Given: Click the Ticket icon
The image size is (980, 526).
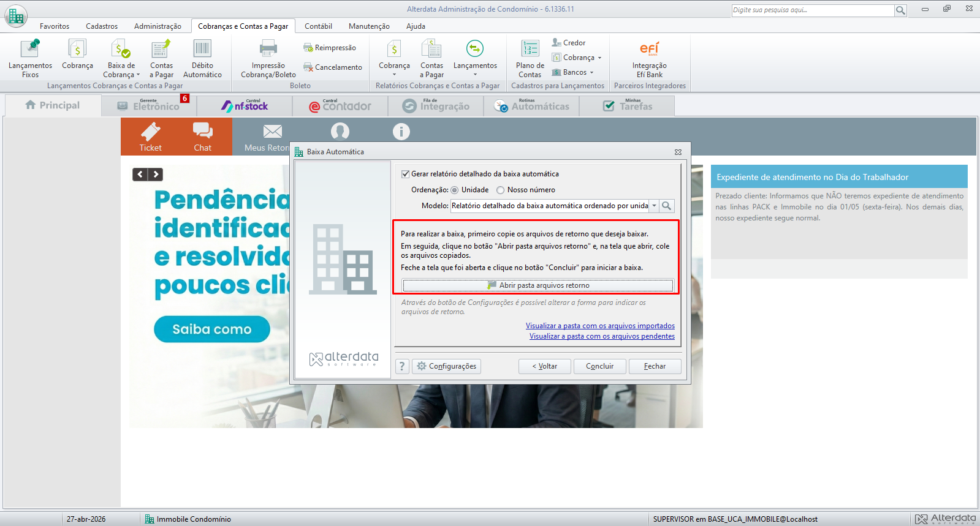Looking at the screenshot, I should coord(150,137).
